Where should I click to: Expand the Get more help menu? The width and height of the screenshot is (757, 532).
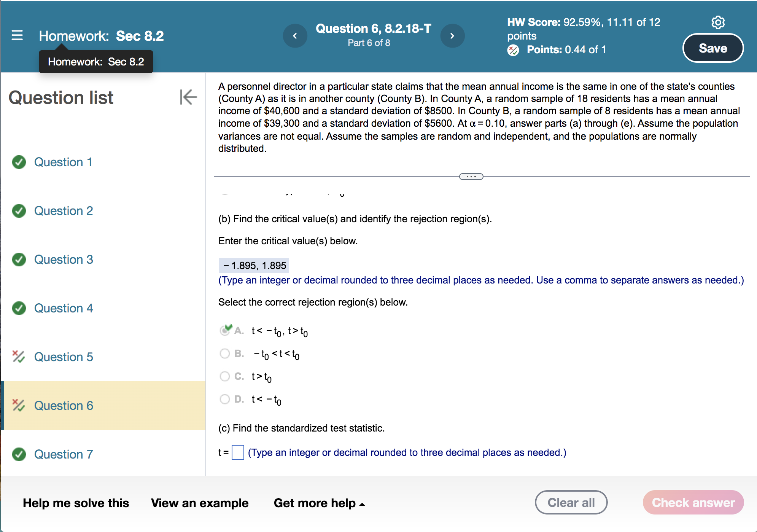coord(319,503)
